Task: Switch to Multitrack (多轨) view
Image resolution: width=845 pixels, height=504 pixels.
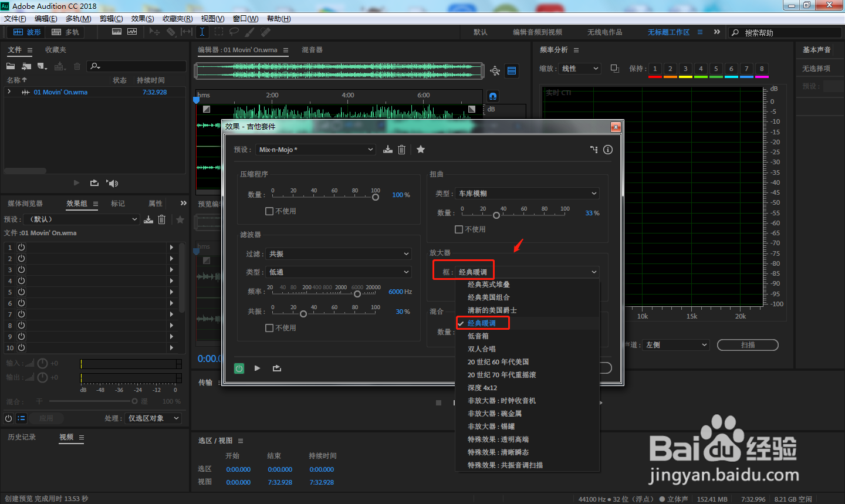Action: (x=65, y=32)
